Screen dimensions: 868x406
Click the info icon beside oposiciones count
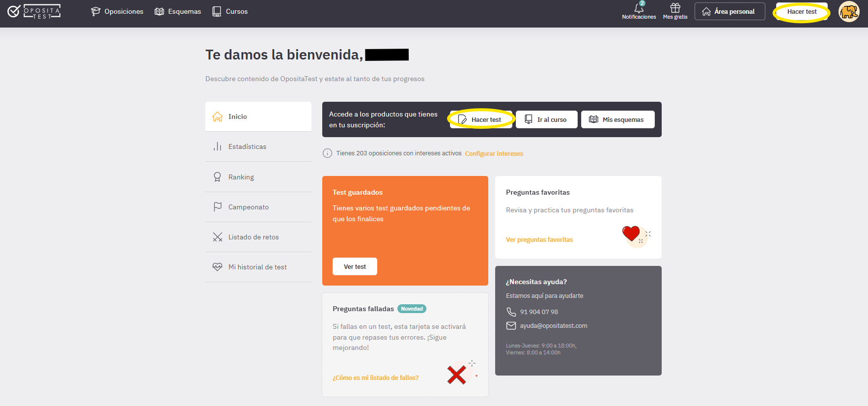[x=327, y=153]
